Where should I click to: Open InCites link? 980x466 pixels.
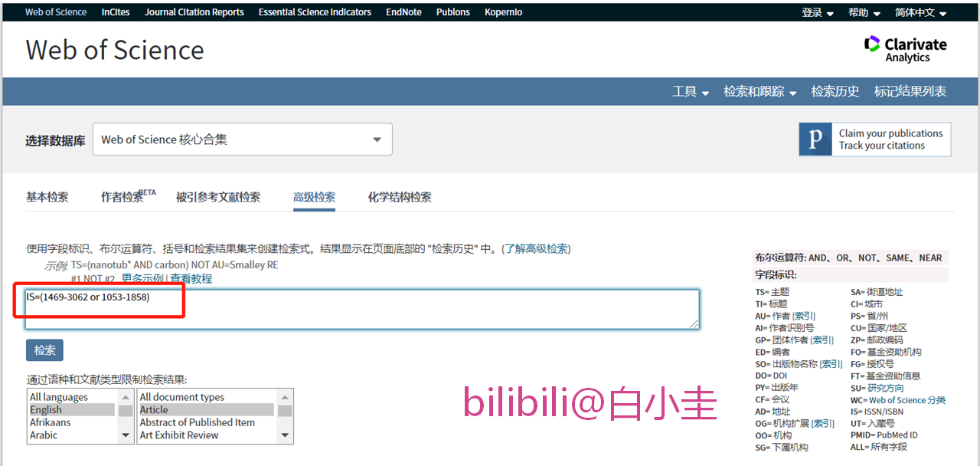[x=116, y=12]
